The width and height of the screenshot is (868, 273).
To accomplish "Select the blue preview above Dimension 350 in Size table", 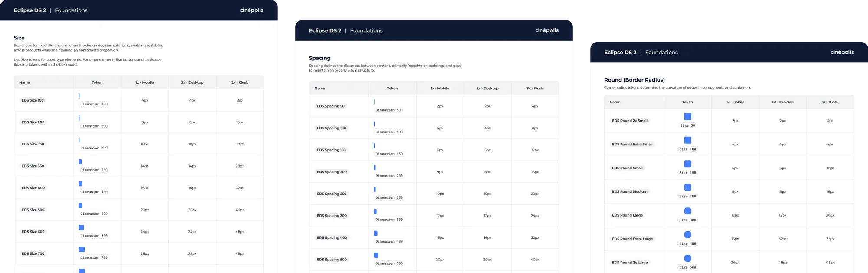I will [x=80, y=161].
